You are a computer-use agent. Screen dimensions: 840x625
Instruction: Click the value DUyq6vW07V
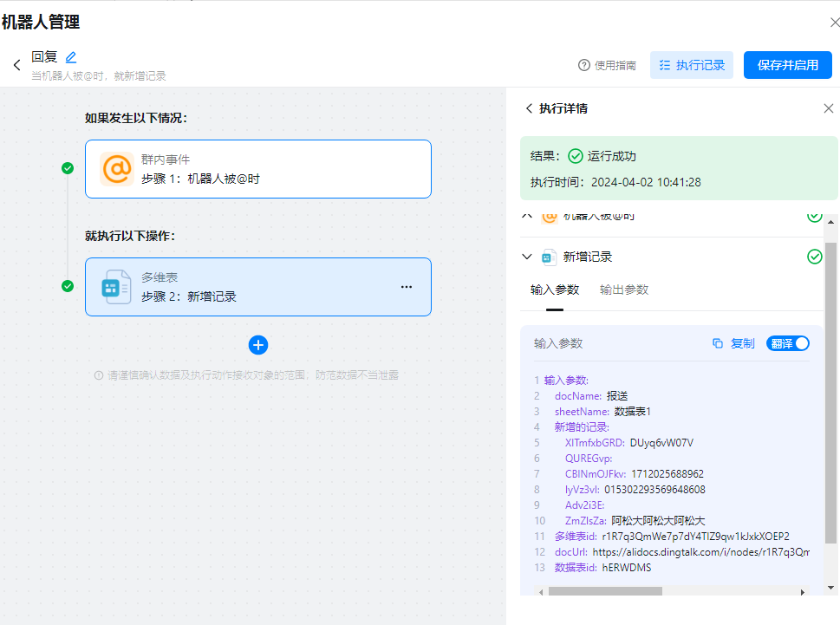pos(661,442)
